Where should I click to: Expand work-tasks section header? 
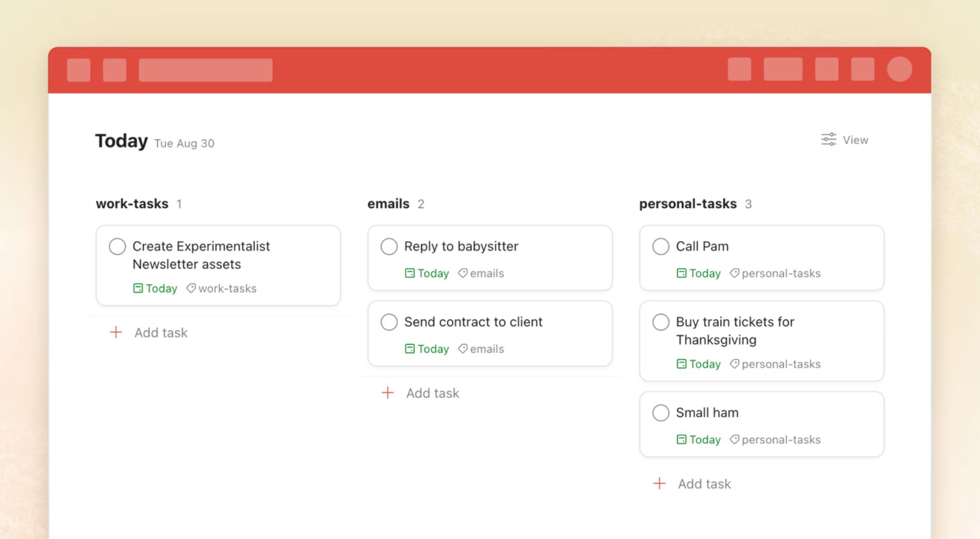pyautogui.click(x=133, y=204)
